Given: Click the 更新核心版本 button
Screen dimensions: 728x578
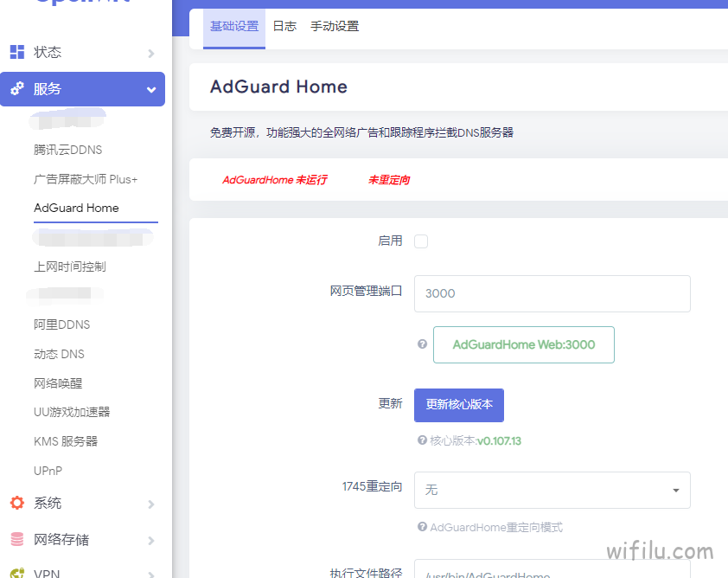Looking at the screenshot, I should point(459,405).
